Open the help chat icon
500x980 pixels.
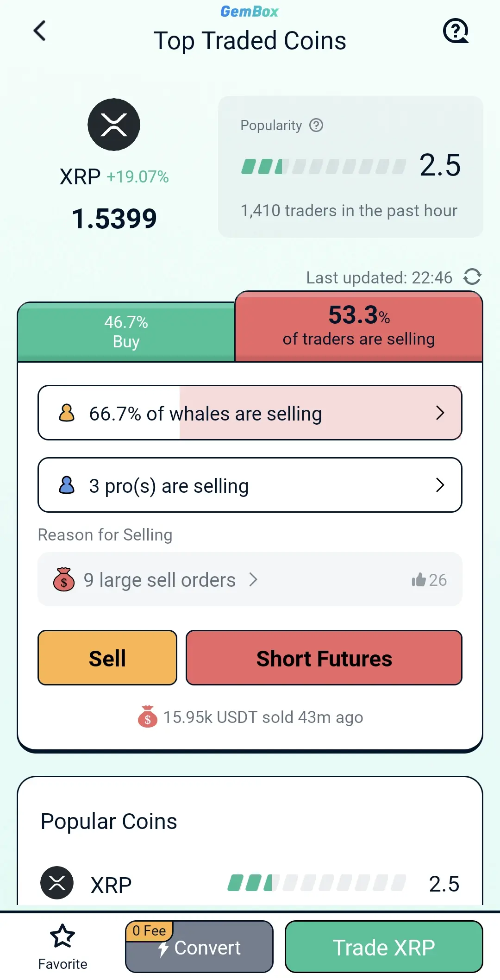(x=456, y=31)
